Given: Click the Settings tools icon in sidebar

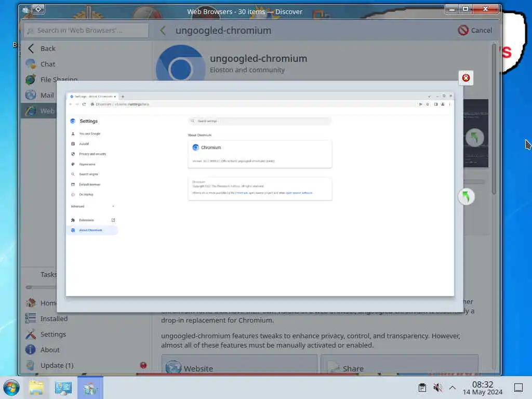Looking at the screenshot, I should [x=31, y=334].
